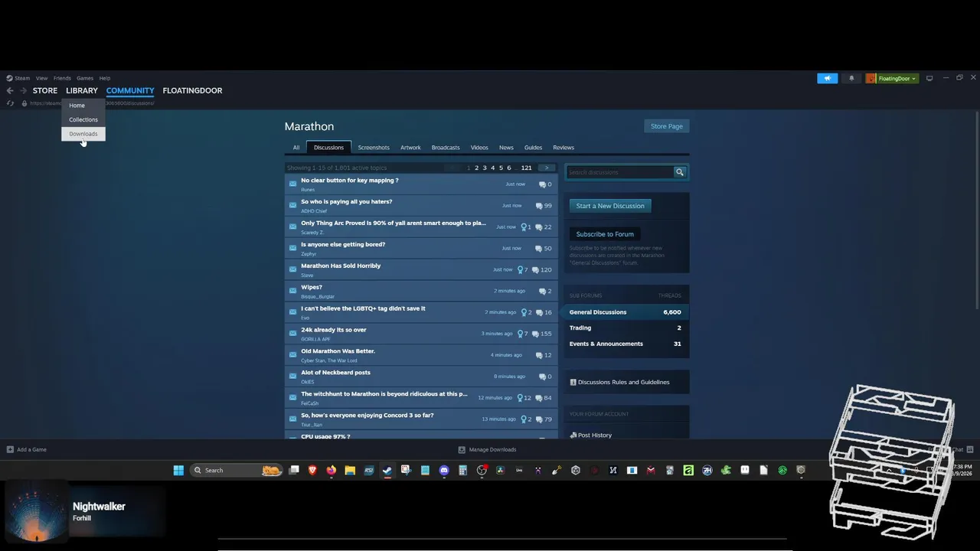Open Big Picture mode monitor icon

point(929,78)
